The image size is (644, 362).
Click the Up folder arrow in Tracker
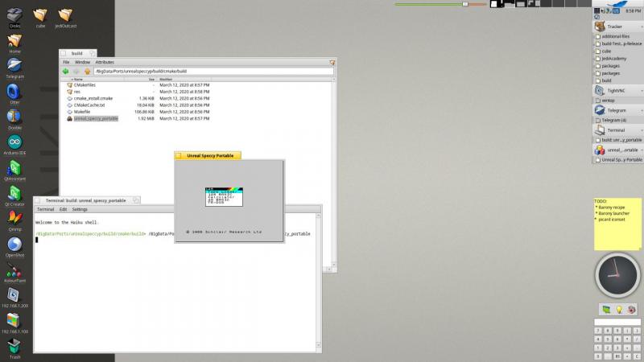87,71
